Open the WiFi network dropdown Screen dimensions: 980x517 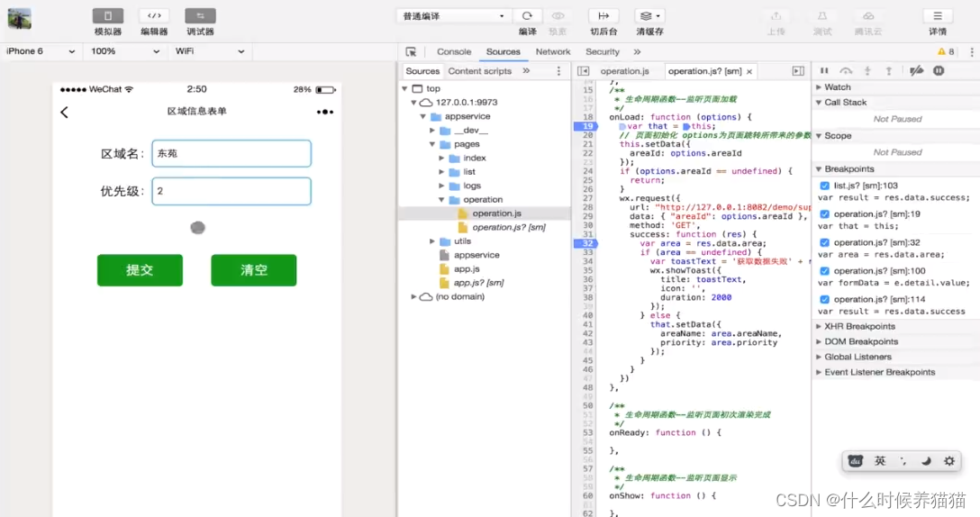[x=209, y=51]
